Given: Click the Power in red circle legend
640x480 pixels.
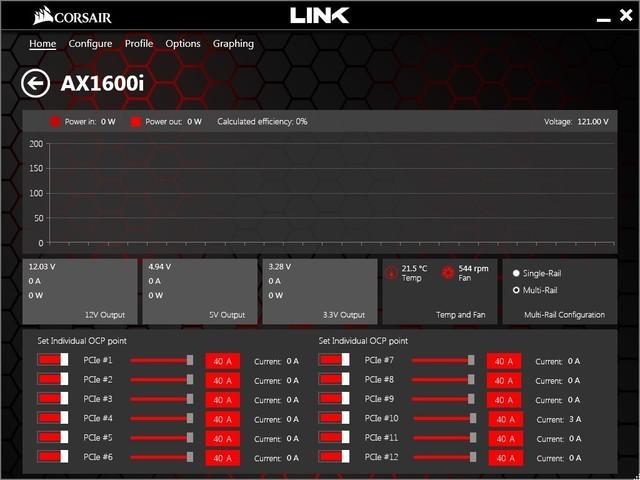Looking at the screenshot, I should 55,122.
